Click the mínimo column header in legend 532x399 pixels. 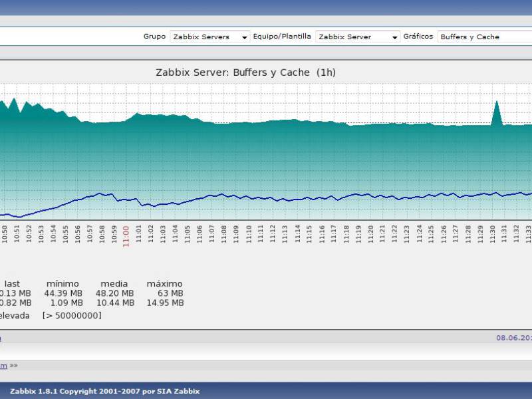(x=63, y=284)
